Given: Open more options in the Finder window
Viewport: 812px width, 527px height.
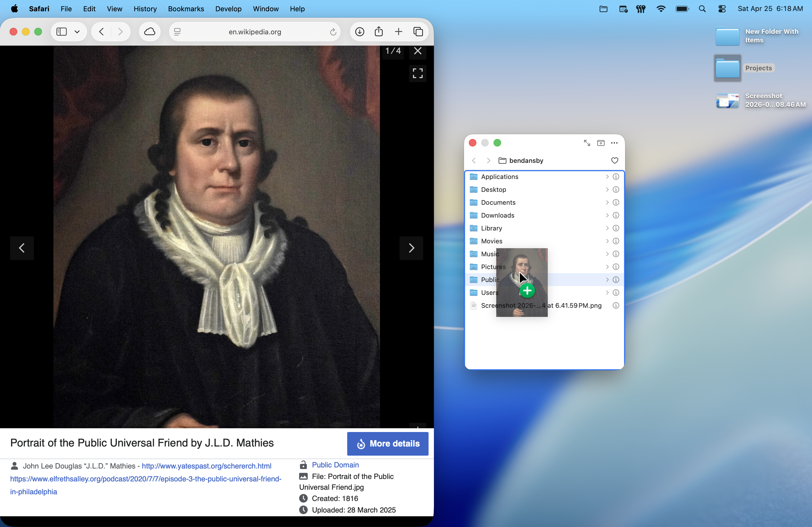Looking at the screenshot, I should pos(614,143).
